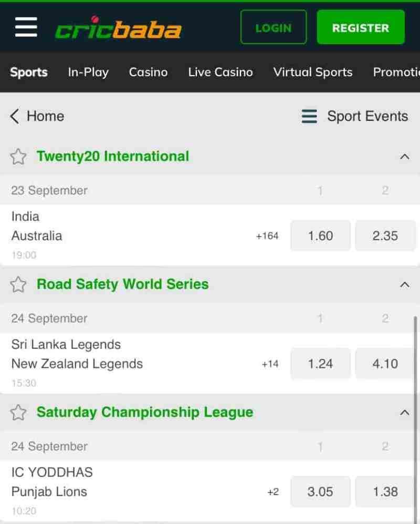Click the cricbaba logo
The width and height of the screenshot is (420, 524).
coord(118,28)
